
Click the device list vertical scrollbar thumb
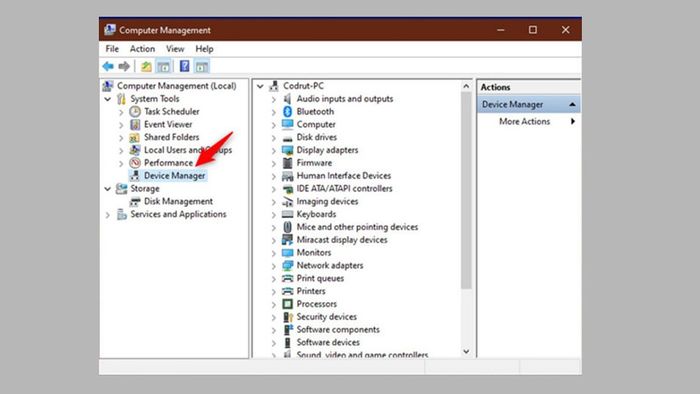[x=466, y=191]
